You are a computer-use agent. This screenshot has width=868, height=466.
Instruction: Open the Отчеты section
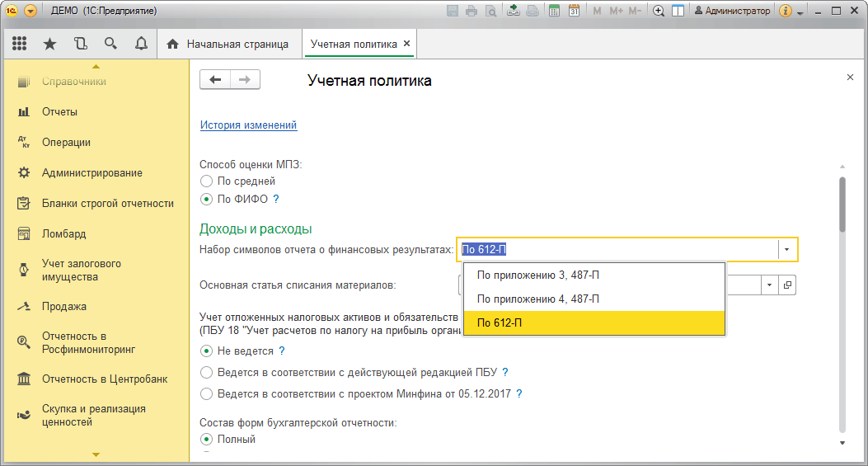[60, 112]
